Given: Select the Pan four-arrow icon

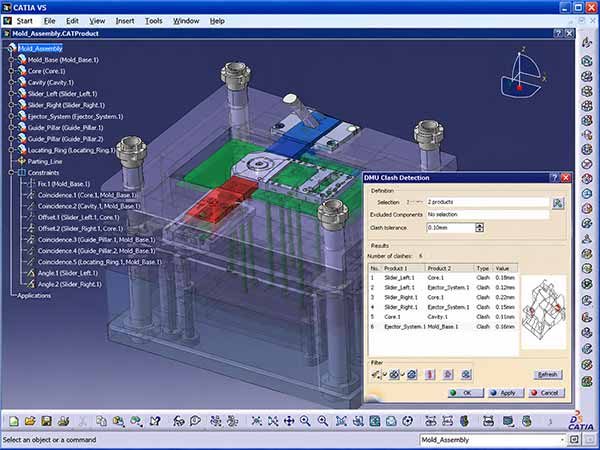Looking at the screenshot, I should [289, 421].
